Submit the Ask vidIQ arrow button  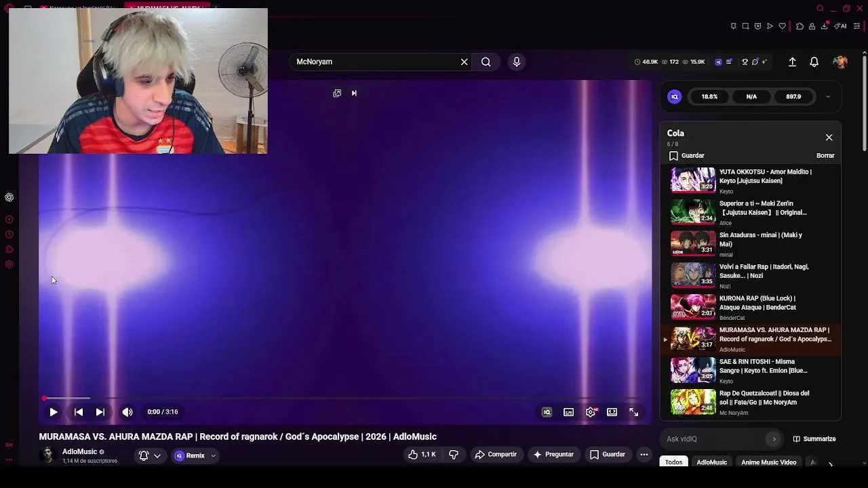(x=774, y=439)
